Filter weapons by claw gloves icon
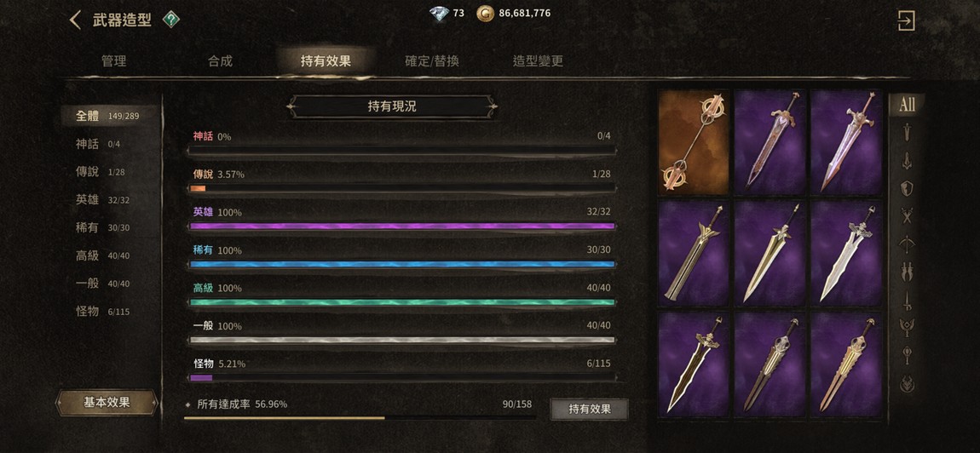The height and width of the screenshot is (453, 980). tap(906, 272)
